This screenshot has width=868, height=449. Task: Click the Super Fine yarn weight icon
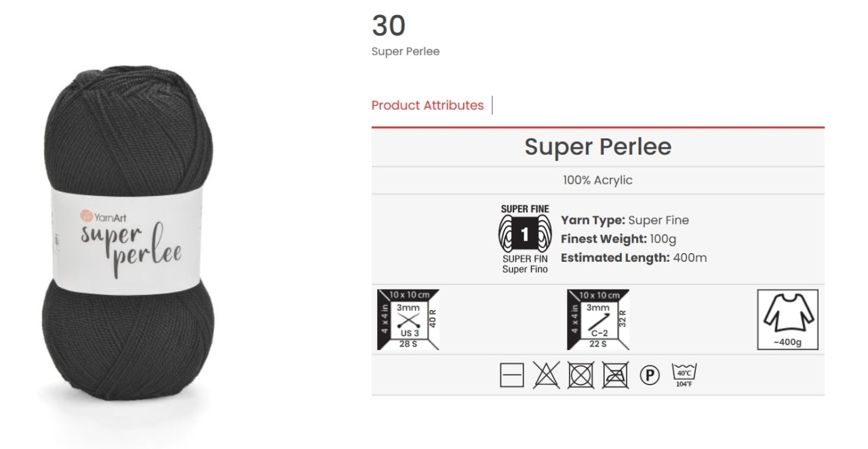(x=525, y=239)
